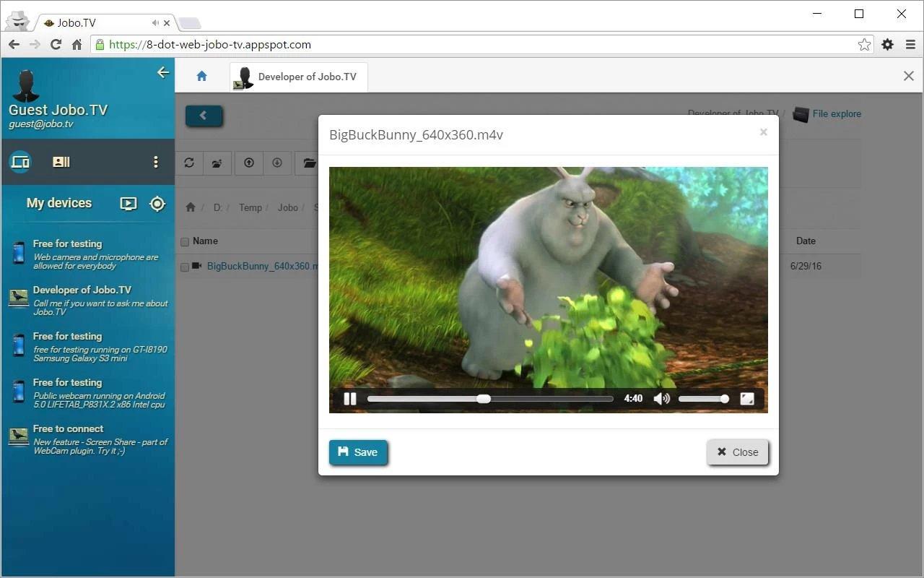
Task: Go to the home tab icon
Action: 201,76
